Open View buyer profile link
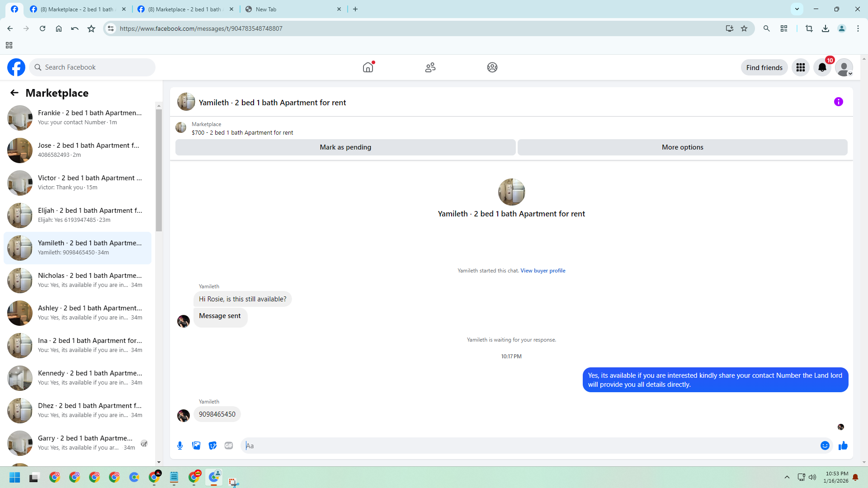868x488 pixels. coord(542,271)
